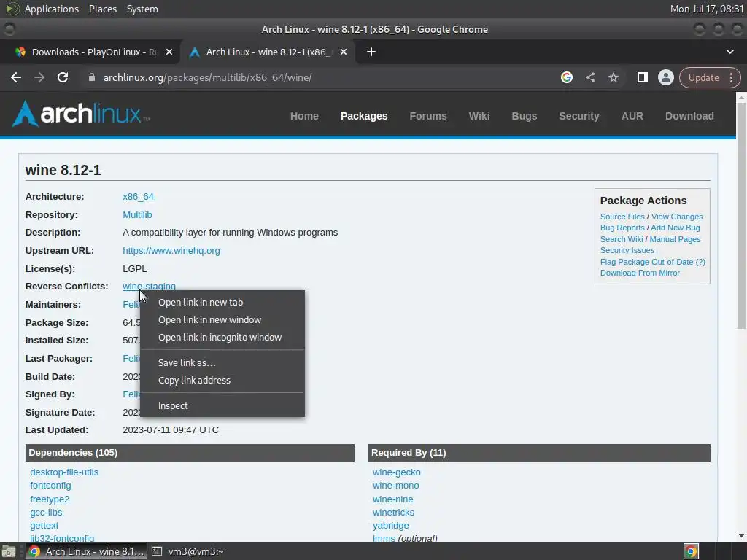Open the Chrome profile avatar

(x=665, y=77)
